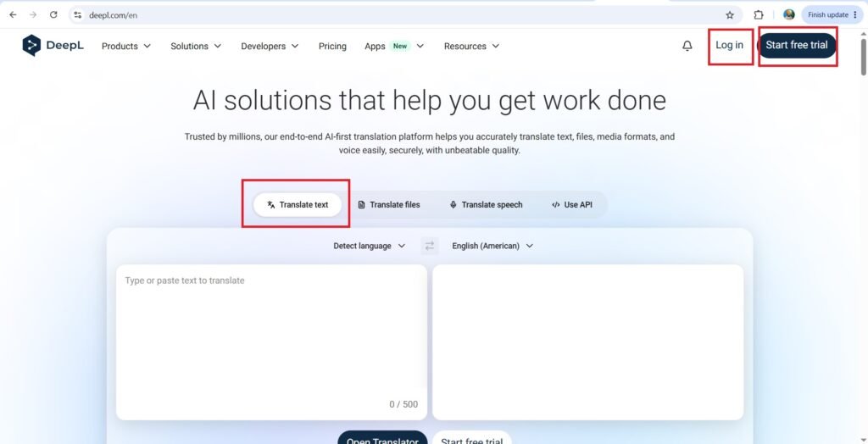Switch to the Translate speech tab
This screenshot has height=444, width=868.
pyautogui.click(x=486, y=205)
